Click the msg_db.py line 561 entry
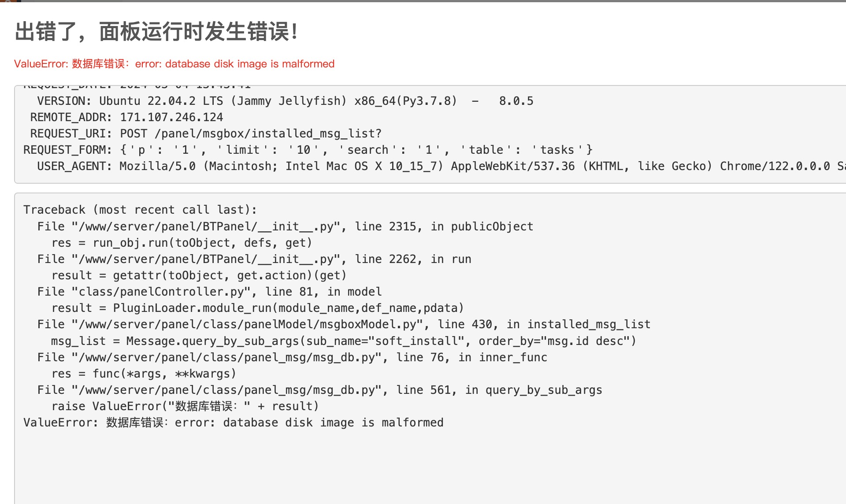Image resolution: width=846 pixels, height=504 pixels. (319, 390)
